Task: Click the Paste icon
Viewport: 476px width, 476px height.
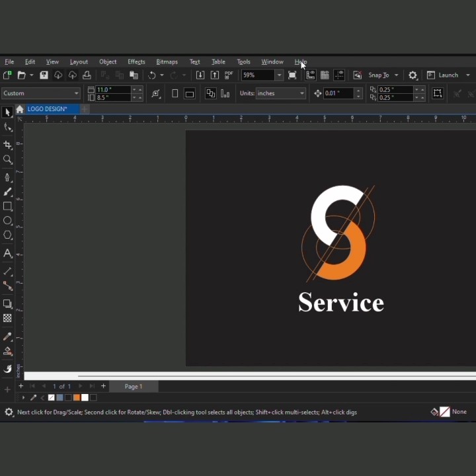Action: pyautogui.click(x=134, y=75)
